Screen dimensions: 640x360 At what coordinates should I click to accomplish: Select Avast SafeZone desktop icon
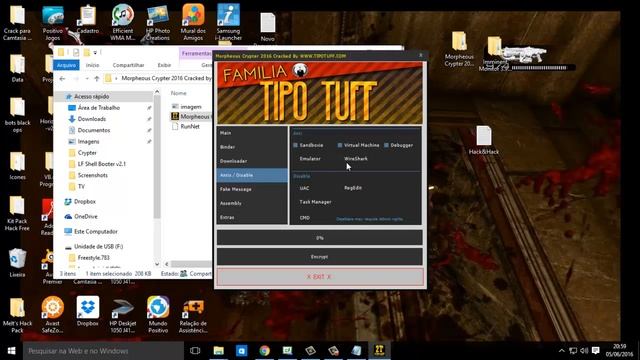52,314
